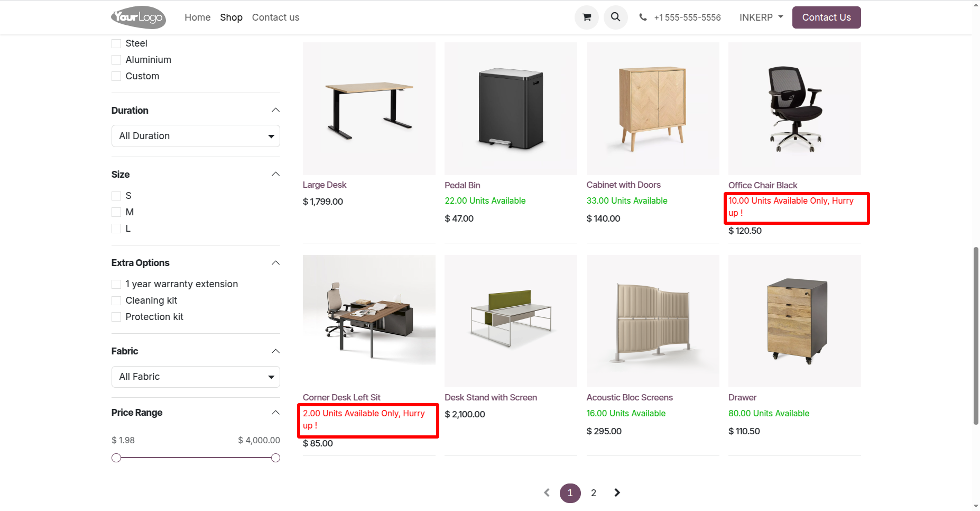
Task: Open the shopping cart icon
Action: pos(586,17)
